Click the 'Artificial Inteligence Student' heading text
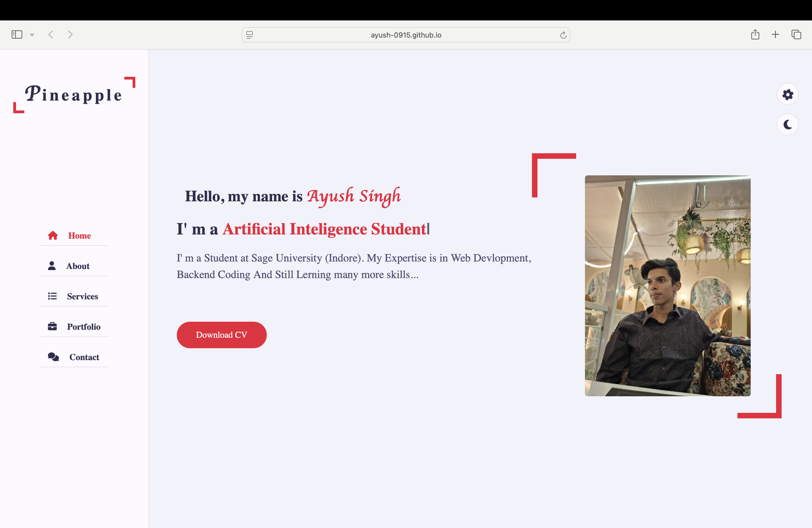Image resolution: width=812 pixels, height=528 pixels. (x=325, y=229)
